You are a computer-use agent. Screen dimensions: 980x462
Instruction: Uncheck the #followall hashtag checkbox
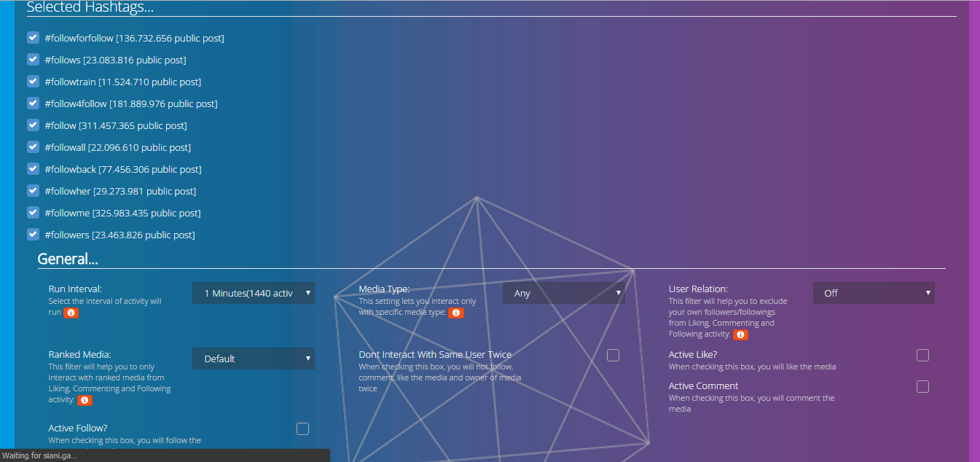coord(33,146)
